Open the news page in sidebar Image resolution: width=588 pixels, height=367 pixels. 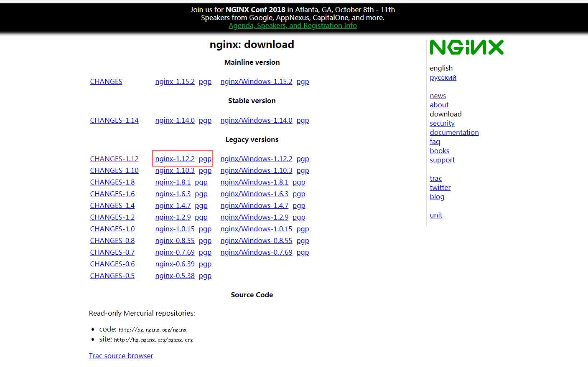438,96
